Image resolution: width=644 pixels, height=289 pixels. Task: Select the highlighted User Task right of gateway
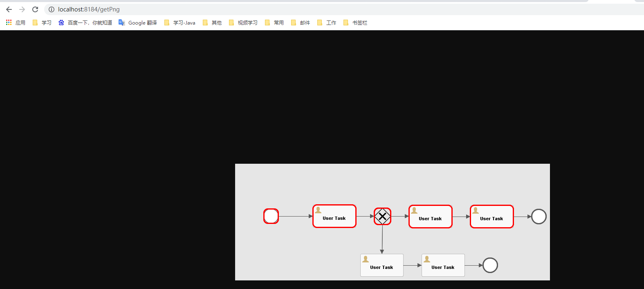pyautogui.click(x=431, y=217)
